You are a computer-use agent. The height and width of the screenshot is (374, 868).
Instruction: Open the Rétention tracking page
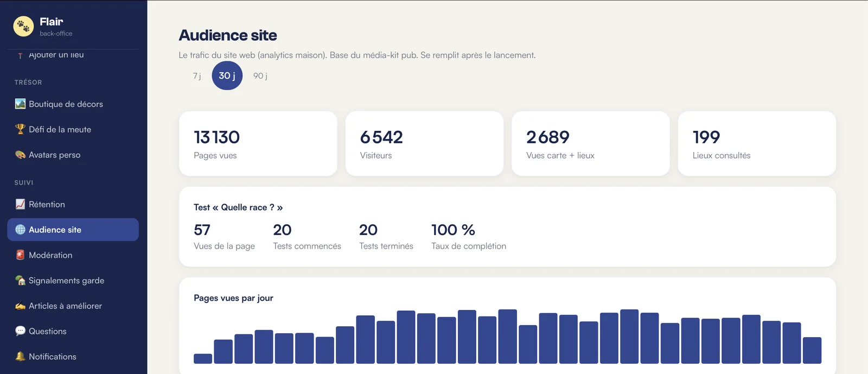click(73, 204)
